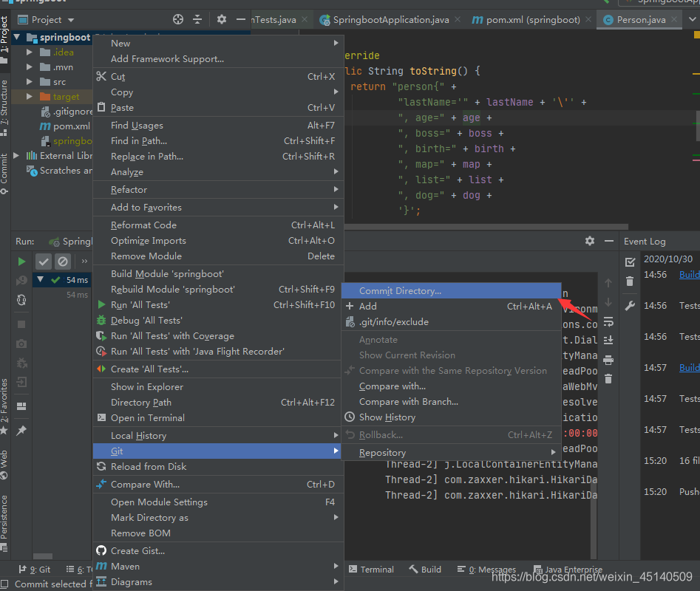
Task: Expand the src folder
Action: point(29,81)
